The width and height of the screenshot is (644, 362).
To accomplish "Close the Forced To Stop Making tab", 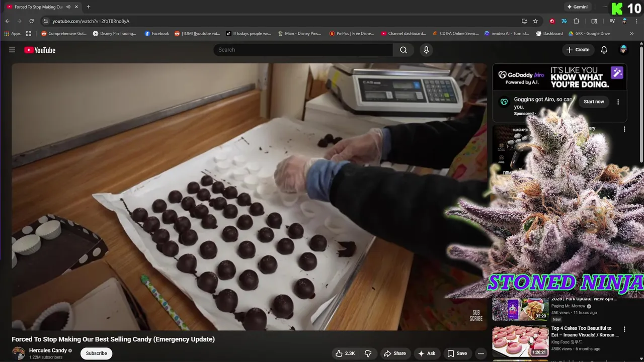I will click(x=76, y=7).
